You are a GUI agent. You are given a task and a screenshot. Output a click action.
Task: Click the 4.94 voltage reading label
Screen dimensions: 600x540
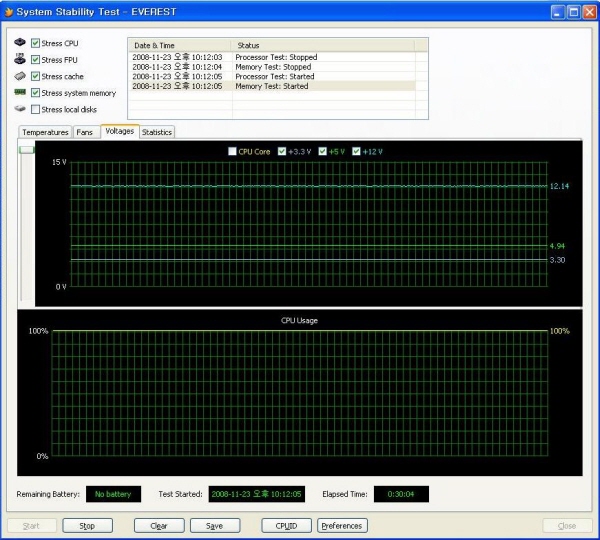pyautogui.click(x=557, y=246)
